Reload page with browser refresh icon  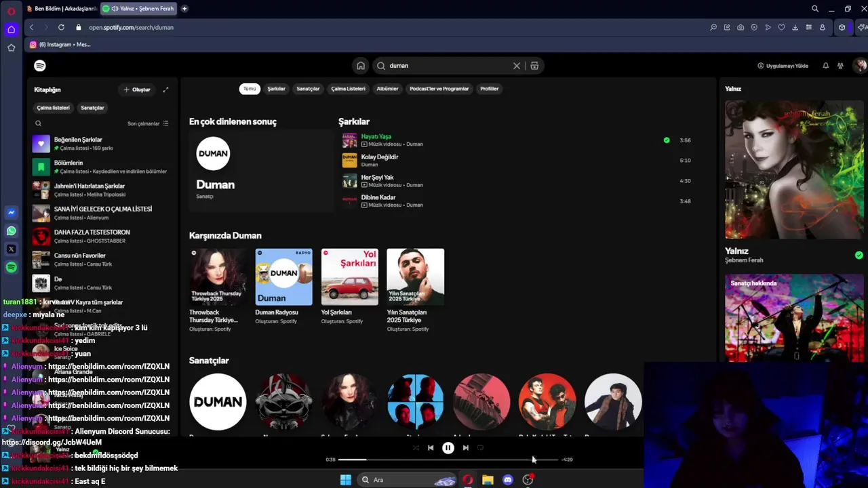click(61, 27)
